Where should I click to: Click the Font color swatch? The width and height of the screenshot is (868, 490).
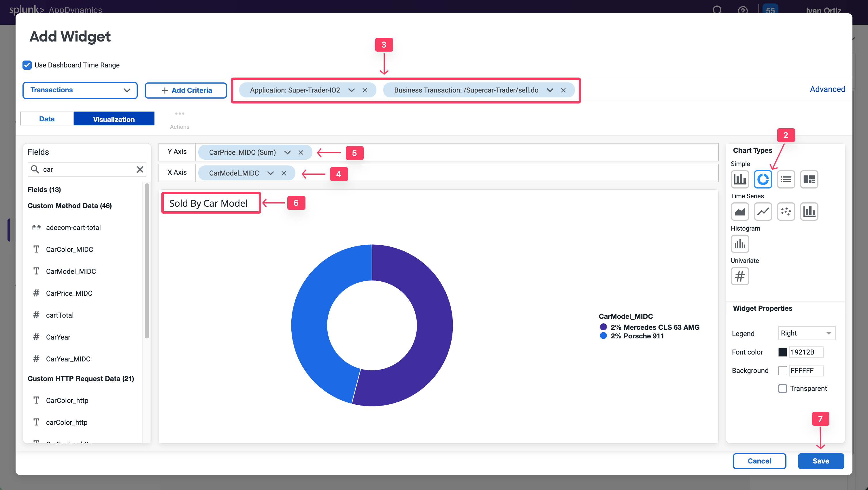(782, 352)
